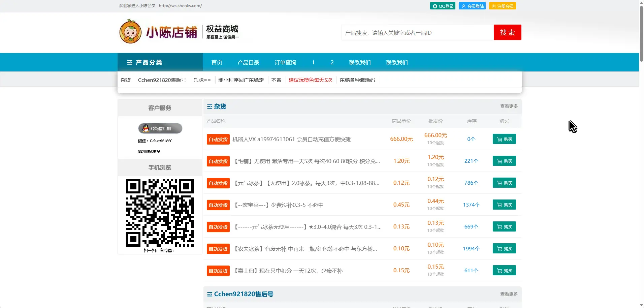The width and height of the screenshot is (644, 308).
Task: Open the 东鹏各种激活码 category
Action: click(357, 80)
